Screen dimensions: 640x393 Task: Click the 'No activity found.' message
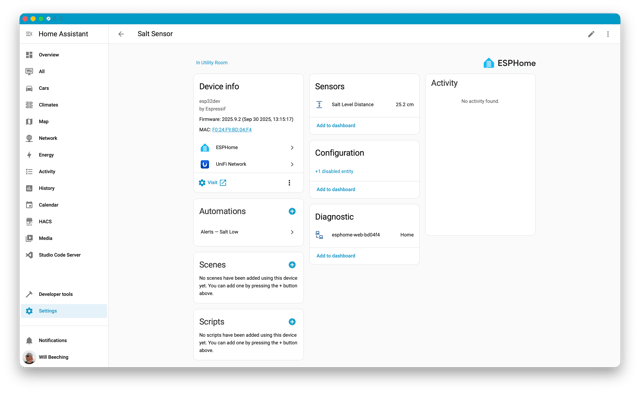tap(480, 101)
